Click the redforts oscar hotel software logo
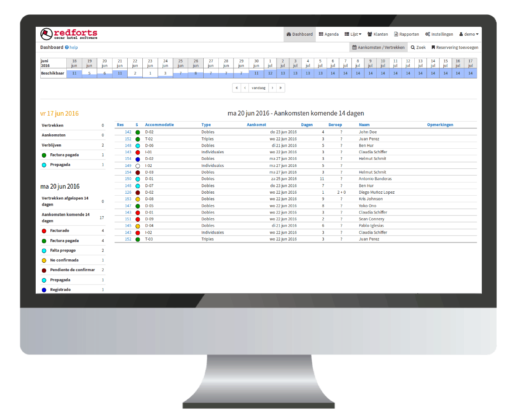 [69, 34]
